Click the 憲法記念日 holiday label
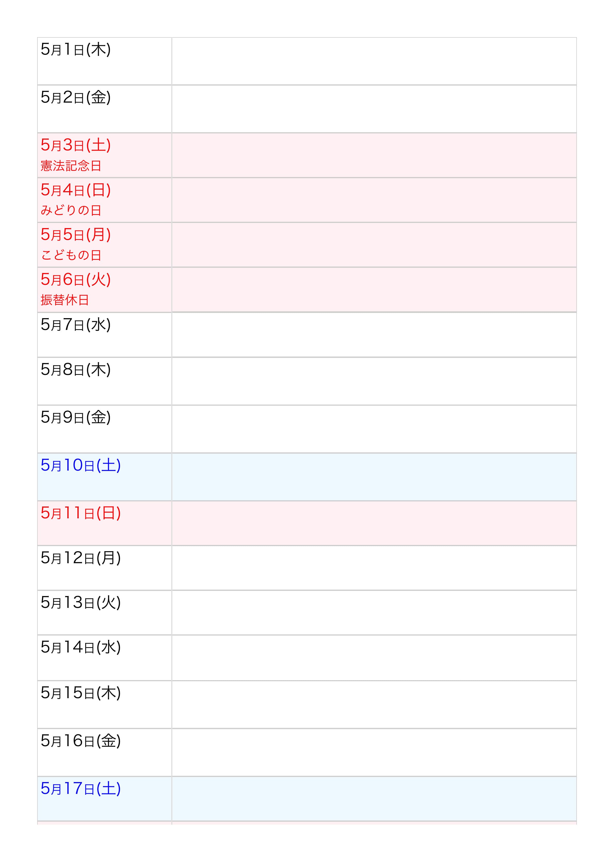This screenshot has width=614, height=868. click(71, 166)
